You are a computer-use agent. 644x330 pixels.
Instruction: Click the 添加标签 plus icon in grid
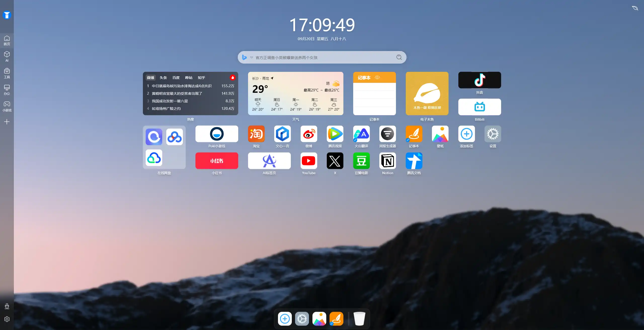[x=466, y=134]
